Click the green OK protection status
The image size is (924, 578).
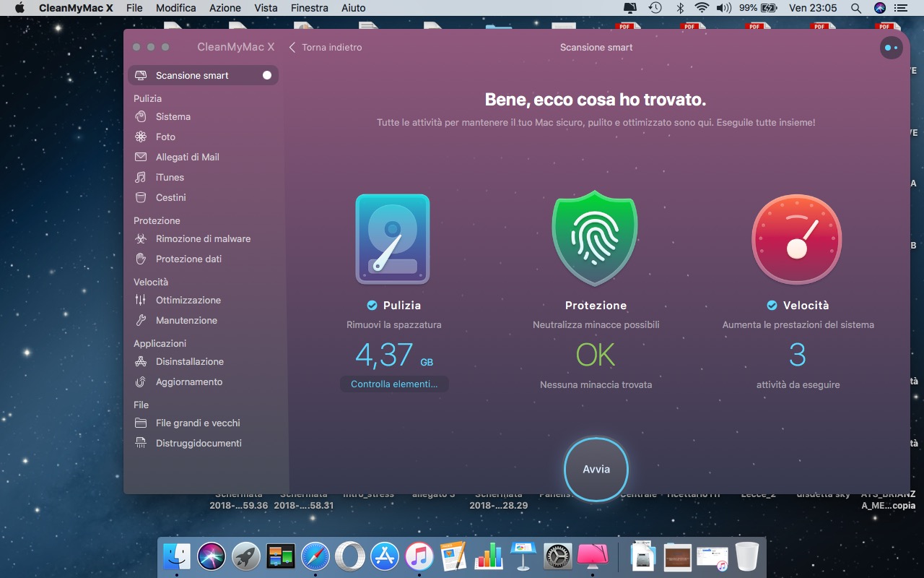pos(596,355)
